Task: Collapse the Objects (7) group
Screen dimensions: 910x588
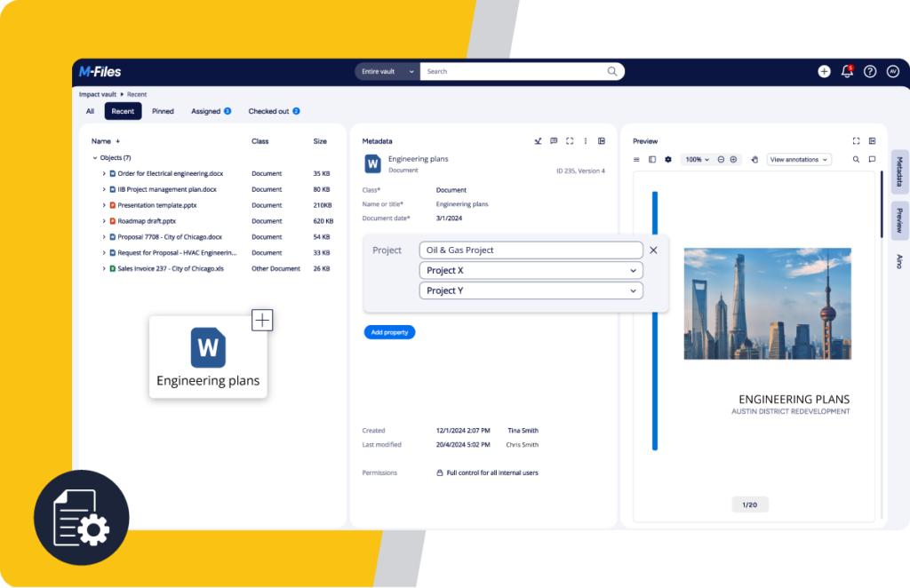Action: 95,158
